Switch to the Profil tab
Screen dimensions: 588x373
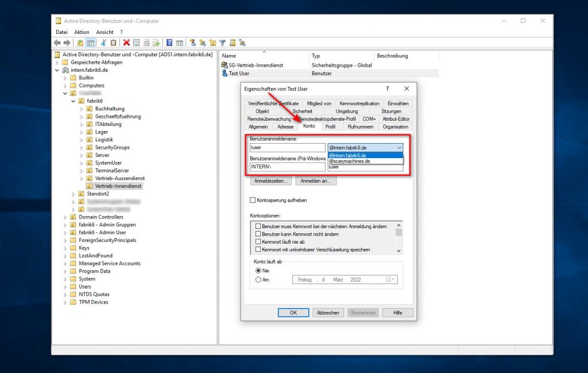(332, 126)
